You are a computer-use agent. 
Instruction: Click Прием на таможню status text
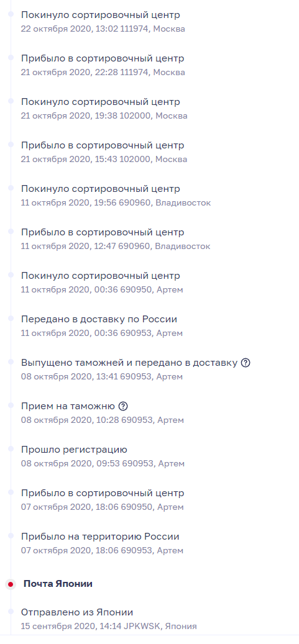68,406
